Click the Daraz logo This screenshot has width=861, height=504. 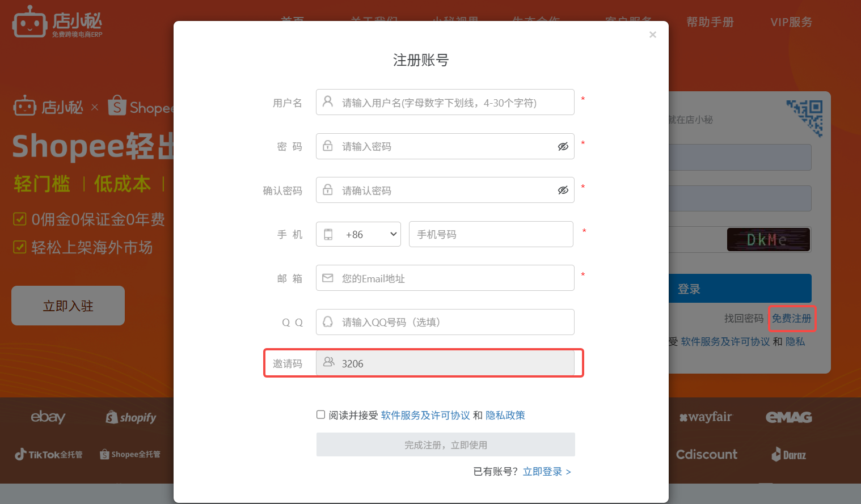point(788,454)
